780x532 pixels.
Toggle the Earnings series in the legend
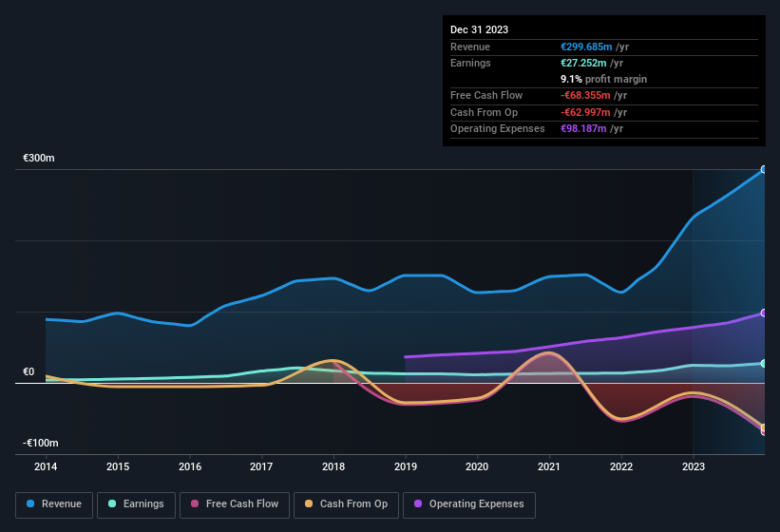tap(136, 504)
